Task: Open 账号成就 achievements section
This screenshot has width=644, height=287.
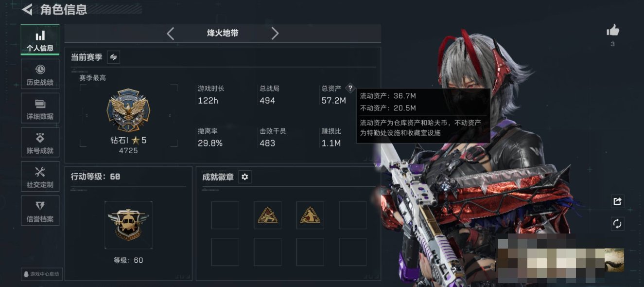Action: point(40,143)
